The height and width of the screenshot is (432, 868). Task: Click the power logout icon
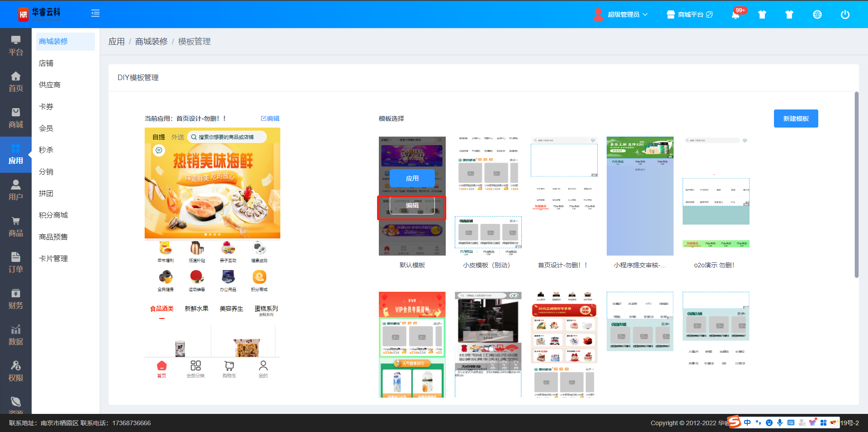(844, 14)
